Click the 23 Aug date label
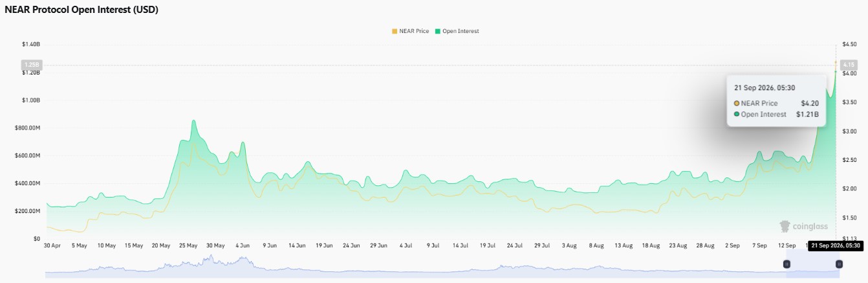This screenshot has width=868, height=283. pyautogui.click(x=678, y=246)
